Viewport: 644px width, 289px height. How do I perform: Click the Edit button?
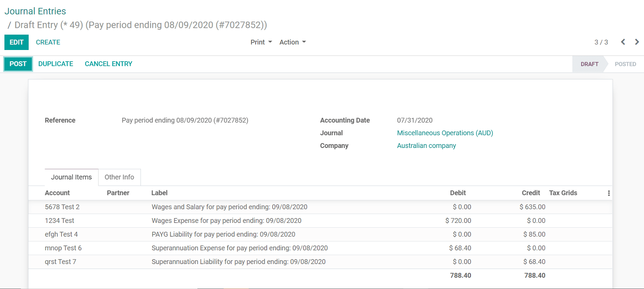coord(17,42)
